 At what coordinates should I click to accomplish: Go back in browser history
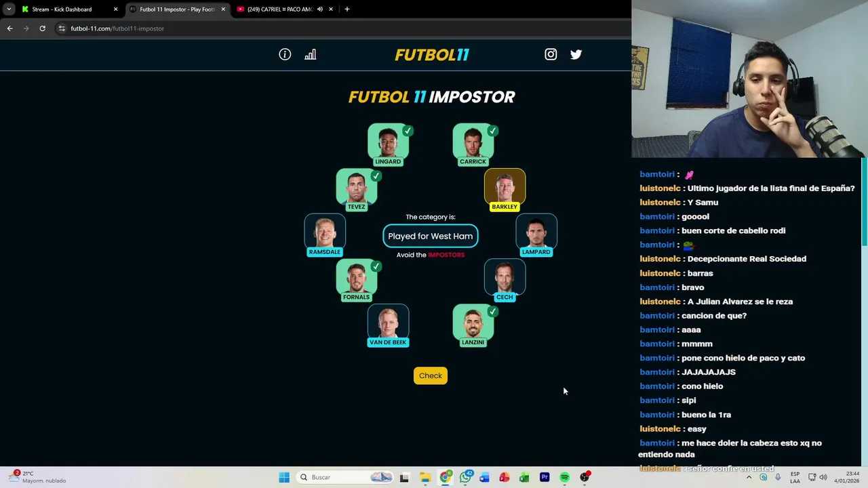[9, 28]
